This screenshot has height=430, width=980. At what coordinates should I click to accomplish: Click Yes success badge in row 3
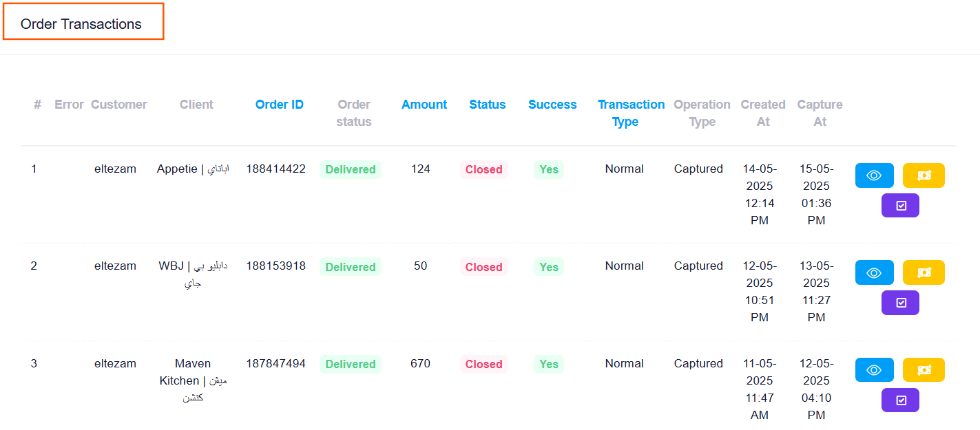click(x=549, y=364)
